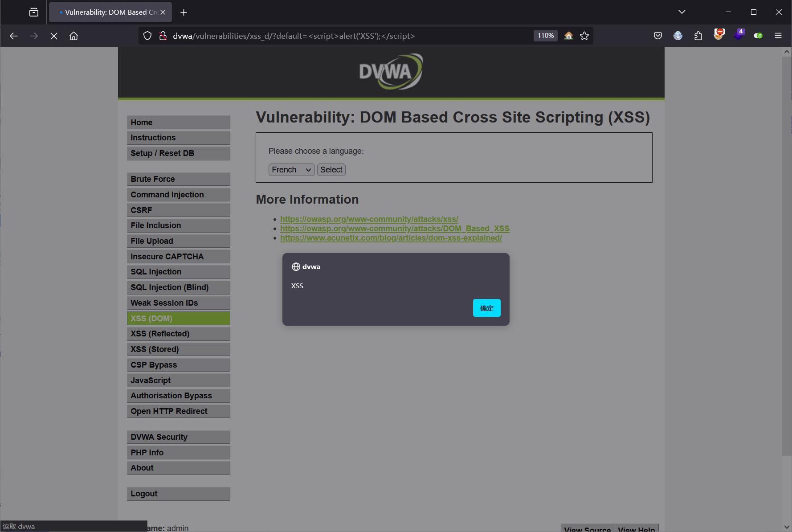Close the DOM Based XSS tab
The height and width of the screenshot is (532, 792).
click(163, 12)
